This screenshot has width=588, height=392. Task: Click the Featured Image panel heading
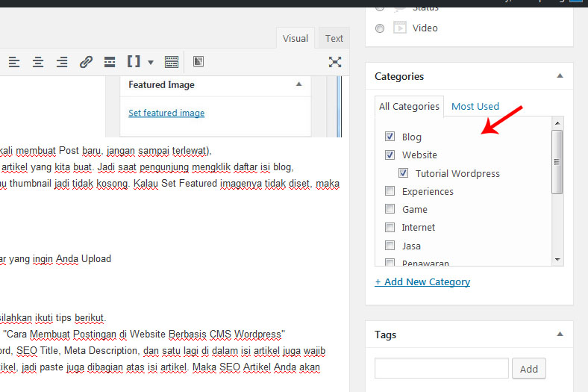click(x=161, y=85)
